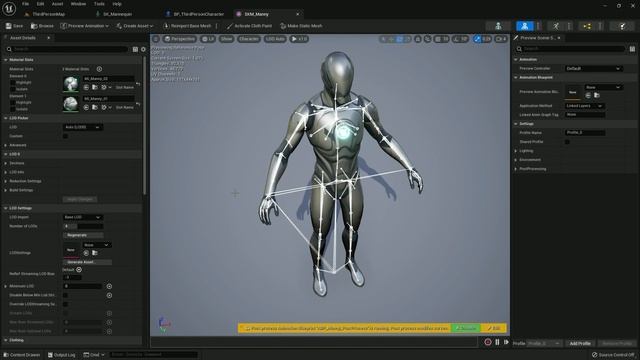Enable Highlight checkbox for Element 0

[x=13, y=82]
